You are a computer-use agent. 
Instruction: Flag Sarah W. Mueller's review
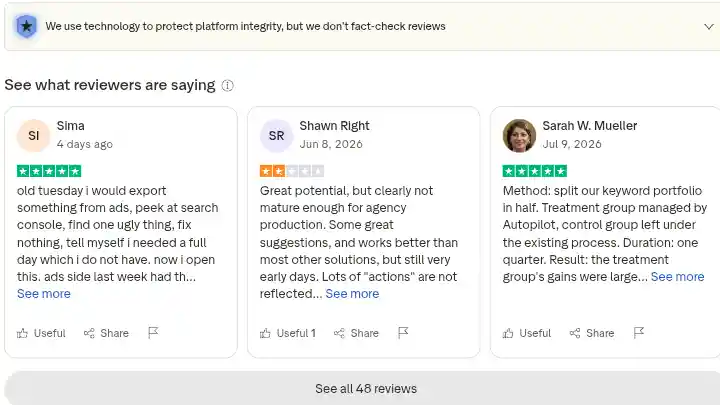point(639,332)
